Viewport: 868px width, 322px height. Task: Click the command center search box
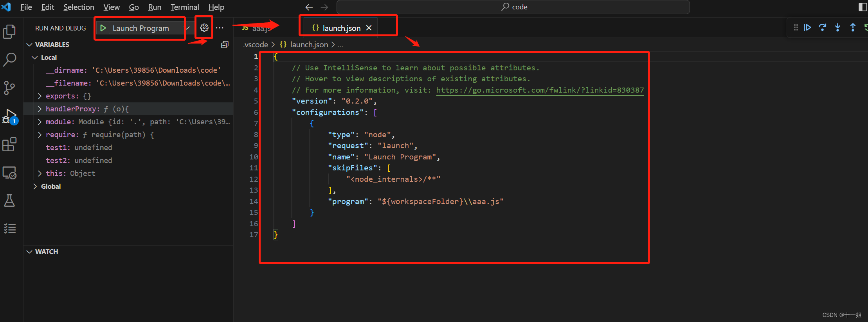pos(513,7)
